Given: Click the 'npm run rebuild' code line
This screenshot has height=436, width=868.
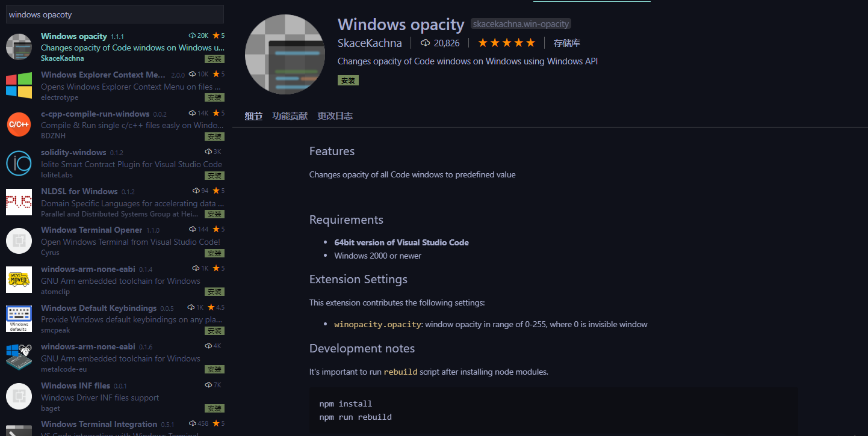Looking at the screenshot, I should pos(356,417).
